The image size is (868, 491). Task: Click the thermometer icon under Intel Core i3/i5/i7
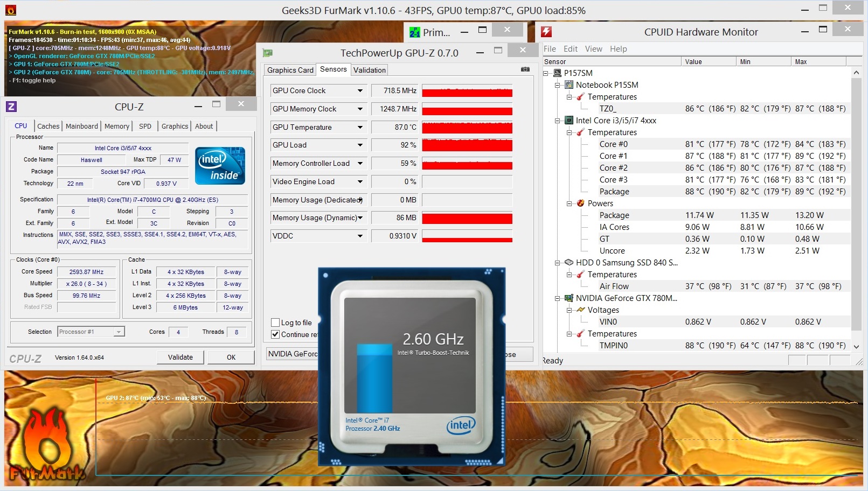click(580, 132)
